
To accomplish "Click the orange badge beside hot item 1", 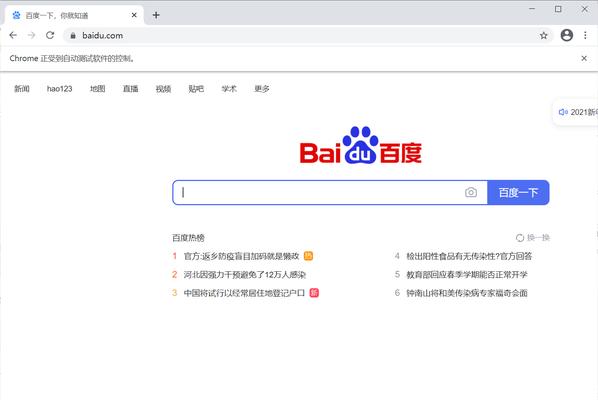I will click(x=308, y=256).
